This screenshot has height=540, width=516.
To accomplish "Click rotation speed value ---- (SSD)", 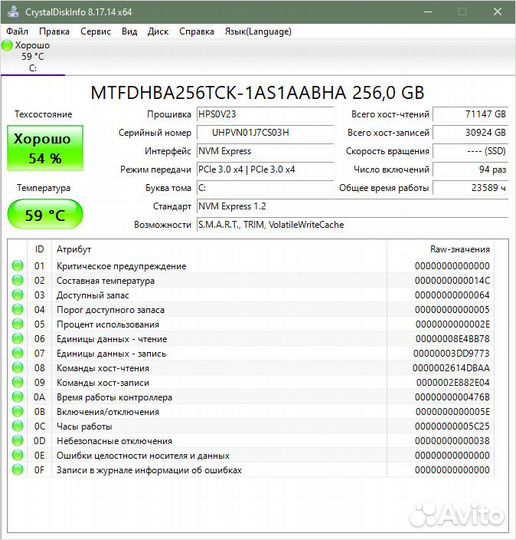I will pos(471,151).
